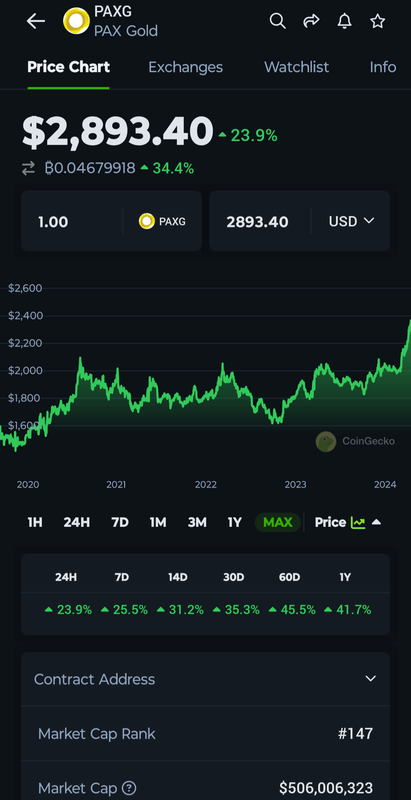Open the Watchlist tab
Screen dimensions: 411x800
tap(296, 67)
